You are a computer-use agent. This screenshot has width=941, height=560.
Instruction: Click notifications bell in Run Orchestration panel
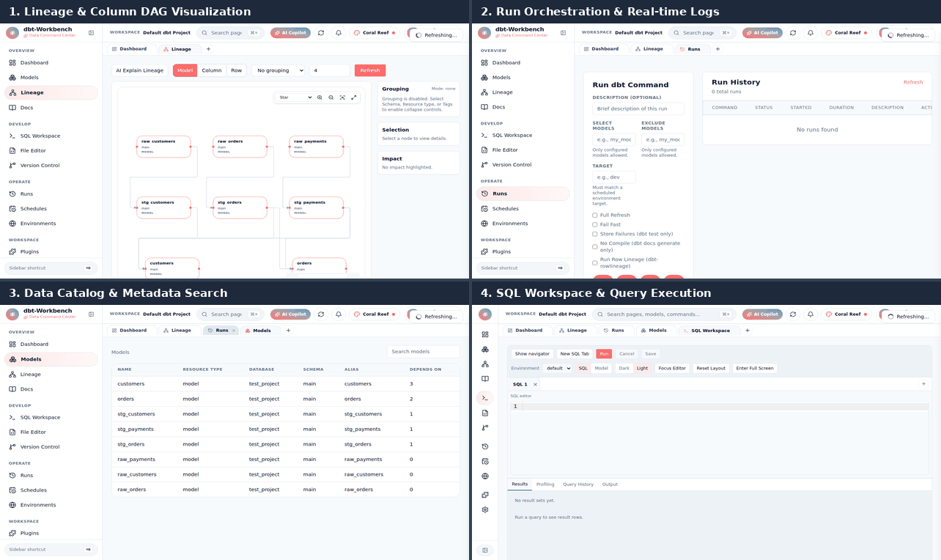coord(811,33)
